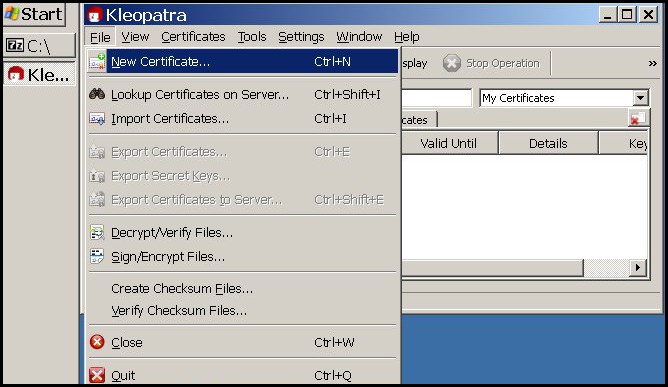Click the Kleopatra taskbar button icon
668x387 pixels.
(x=16, y=74)
